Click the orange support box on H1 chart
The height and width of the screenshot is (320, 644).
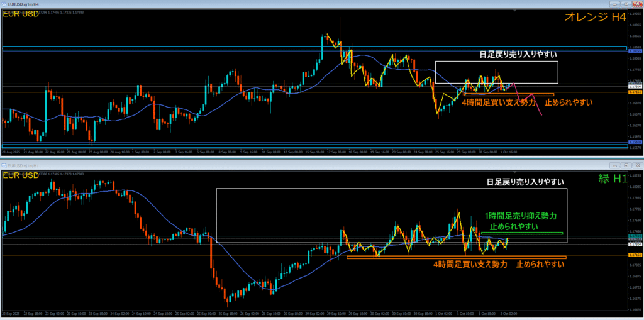point(456,257)
